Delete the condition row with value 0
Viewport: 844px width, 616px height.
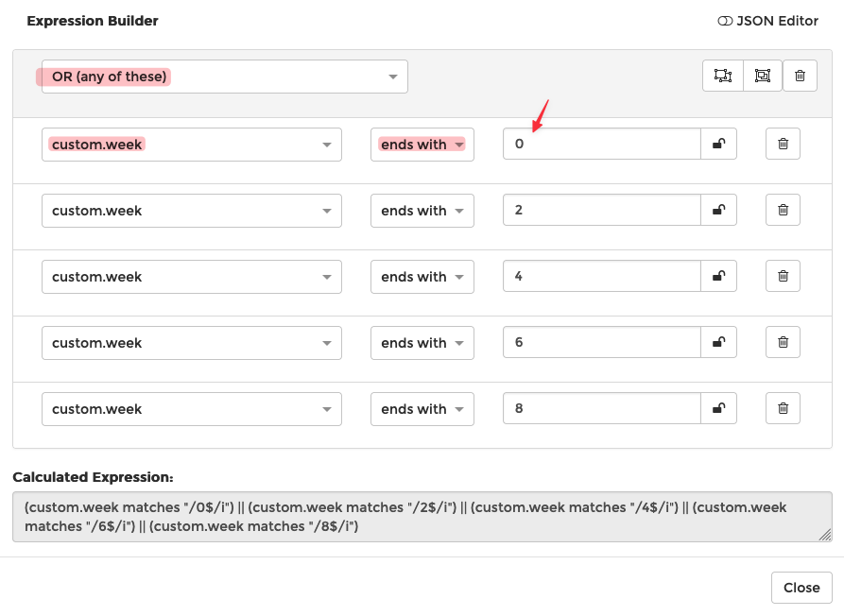[x=783, y=144]
